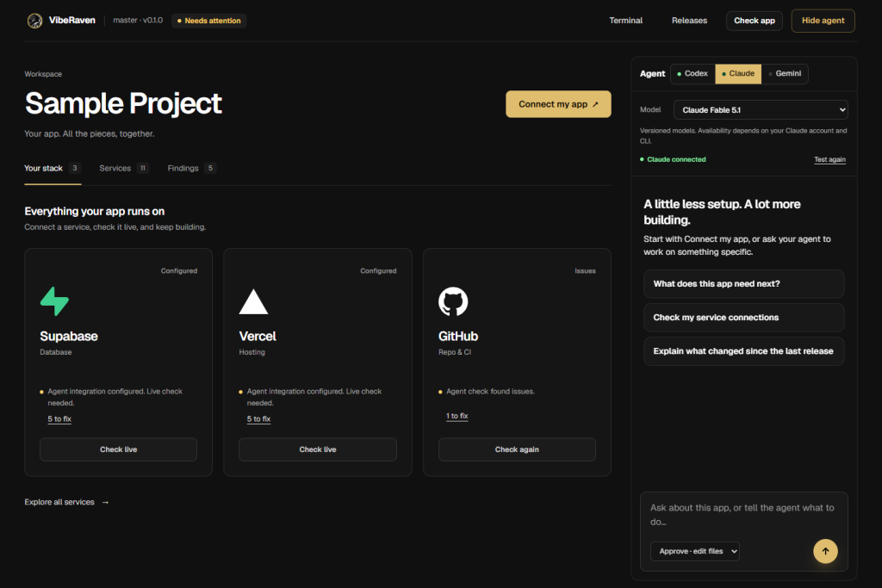Image resolution: width=882 pixels, height=588 pixels.
Task: Click the Vercel triangle logo
Action: tap(254, 302)
